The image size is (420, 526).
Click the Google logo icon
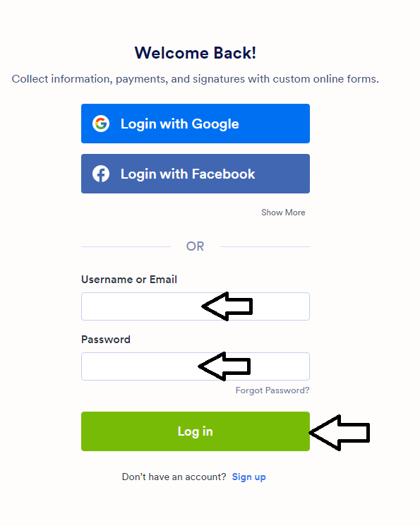[x=101, y=124]
